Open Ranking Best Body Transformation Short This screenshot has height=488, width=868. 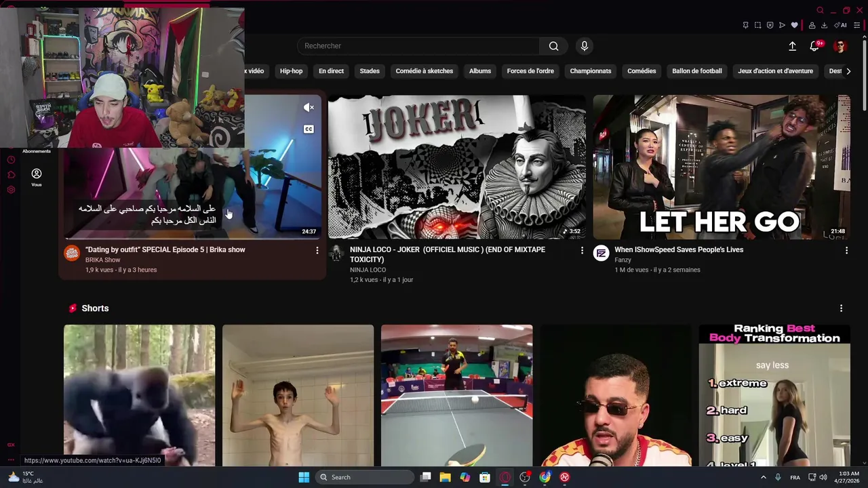pyautogui.click(x=774, y=396)
